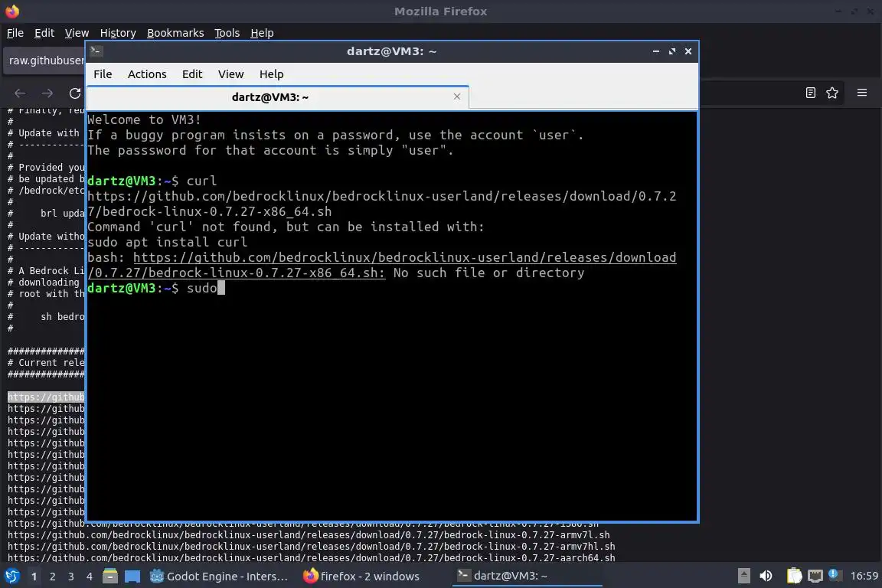Open the Firefox History menu
The width and height of the screenshot is (882, 588).
(118, 33)
